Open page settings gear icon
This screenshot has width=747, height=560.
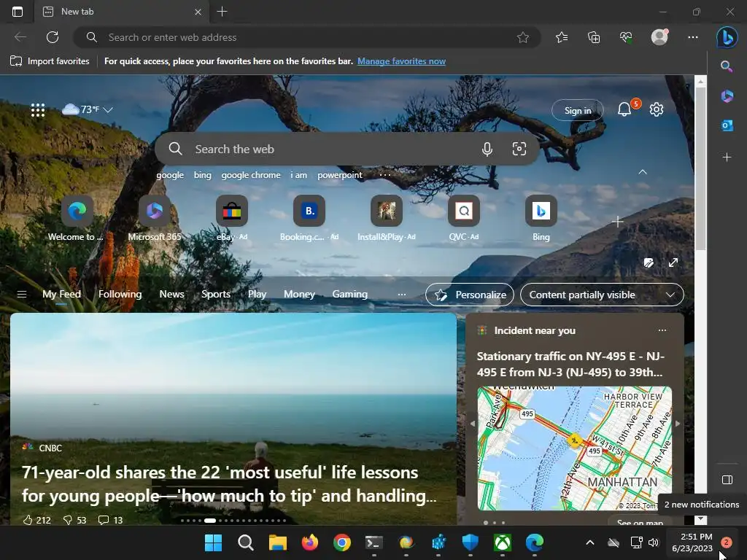pyautogui.click(x=657, y=109)
